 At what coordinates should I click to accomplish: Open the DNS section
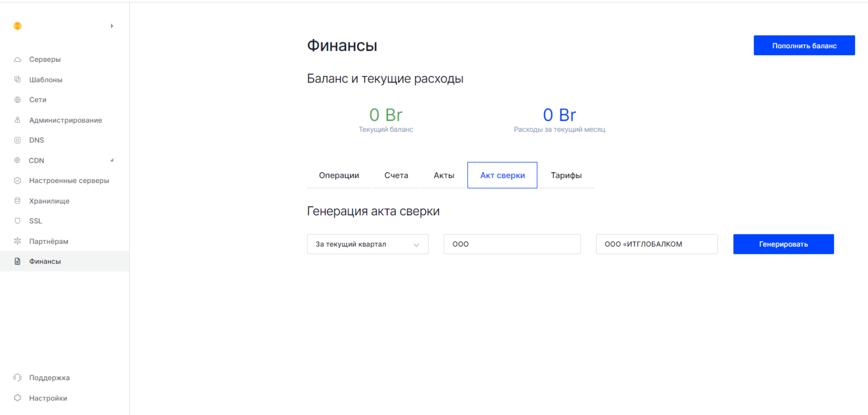coord(37,140)
